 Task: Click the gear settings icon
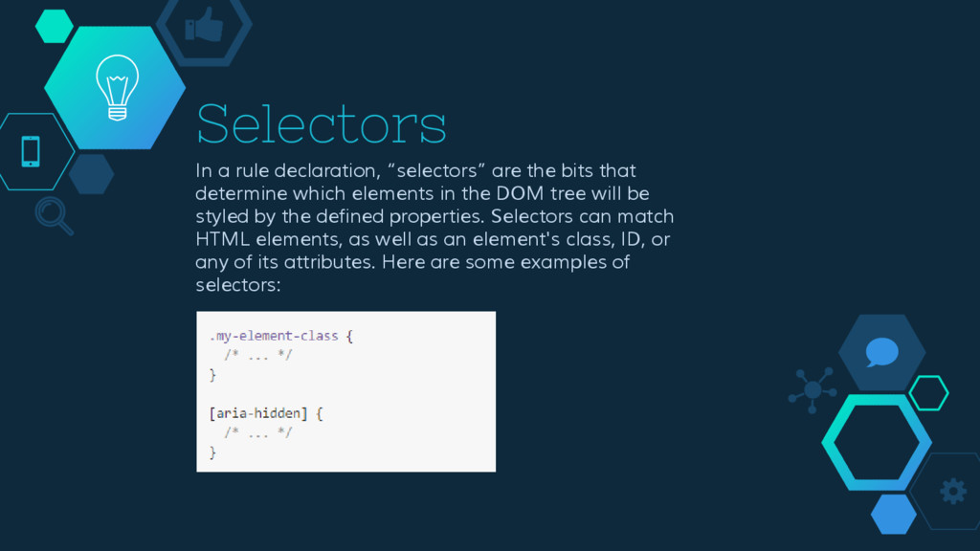(953, 491)
